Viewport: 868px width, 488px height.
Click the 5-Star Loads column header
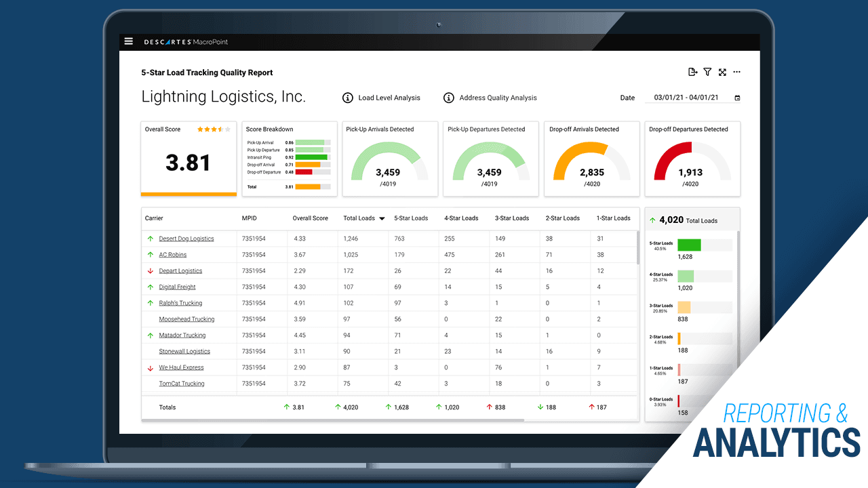point(411,218)
